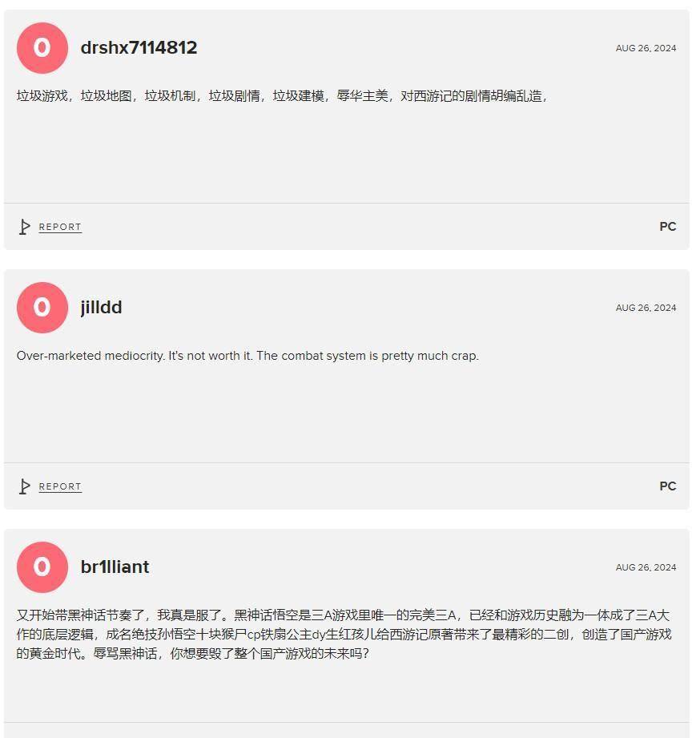Image resolution: width=700 pixels, height=738 pixels.
Task: Click jilldd's red zero score badge
Action: 42,308
